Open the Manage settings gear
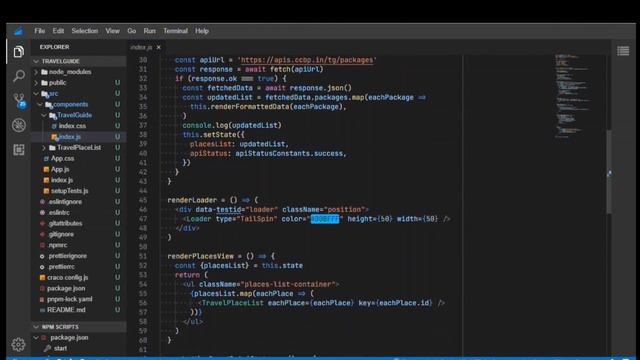 tap(18, 344)
